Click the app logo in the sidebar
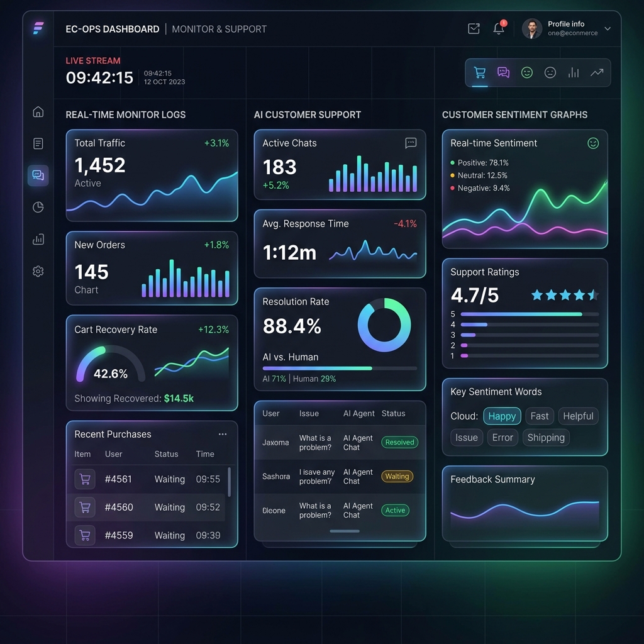 (x=38, y=28)
